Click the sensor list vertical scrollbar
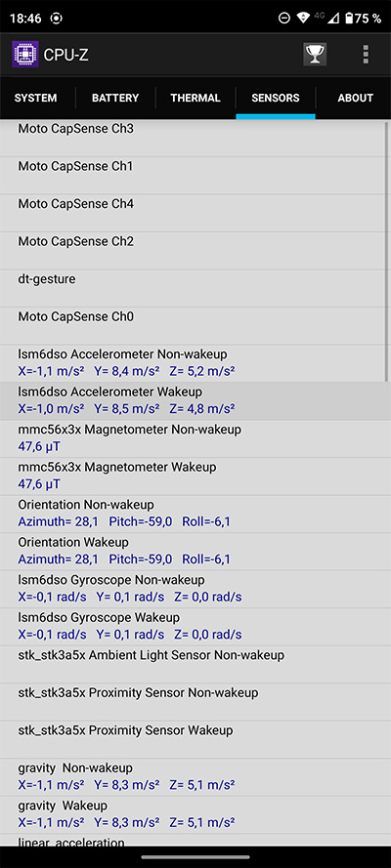The height and width of the screenshot is (868, 391). [387, 251]
